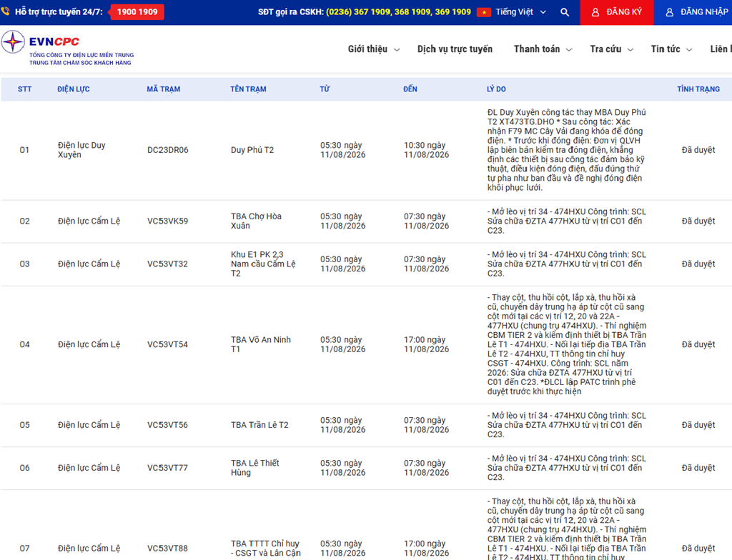The width and height of the screenshot is (732, 560).
Task: Click reason text for Duy Phú T2
Action: pos(566,150)
